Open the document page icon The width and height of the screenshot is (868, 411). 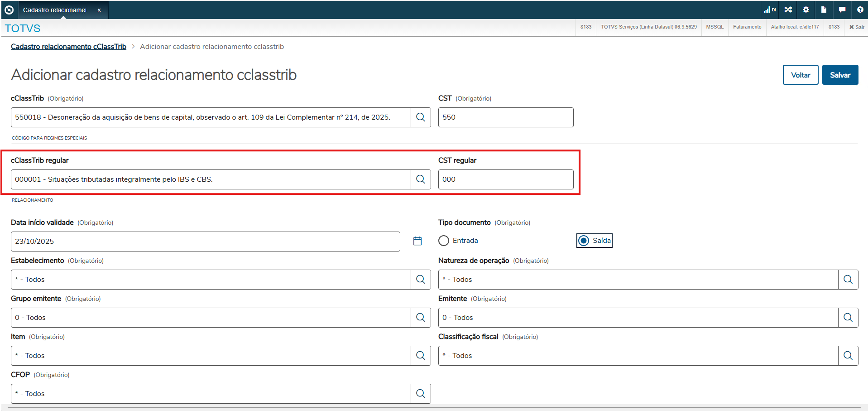coord(824,10)
